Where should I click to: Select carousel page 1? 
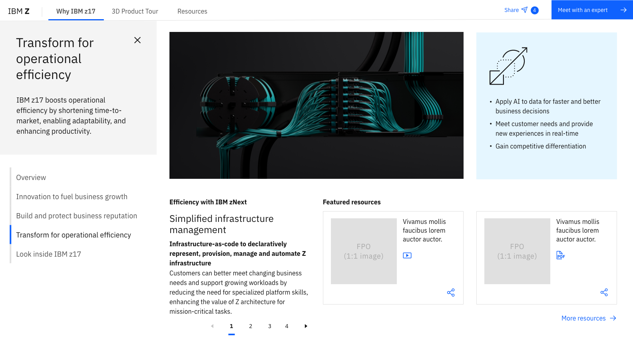pos(231,326)
